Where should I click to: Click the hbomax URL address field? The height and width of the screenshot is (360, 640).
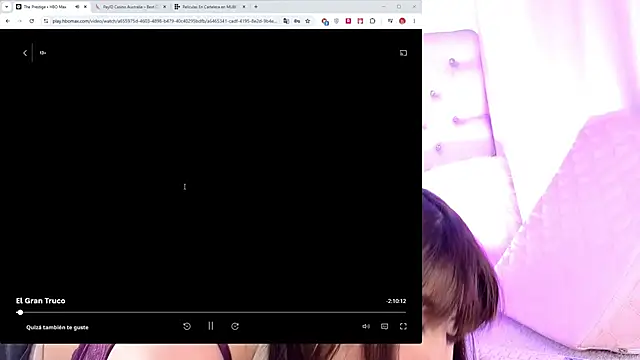(x=164, y=21)
